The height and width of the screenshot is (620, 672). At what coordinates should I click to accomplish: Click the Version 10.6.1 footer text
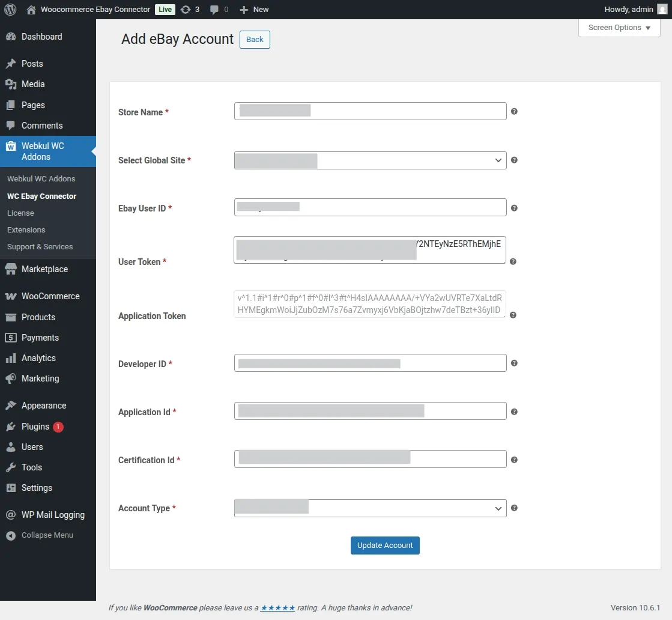point(635,607)
